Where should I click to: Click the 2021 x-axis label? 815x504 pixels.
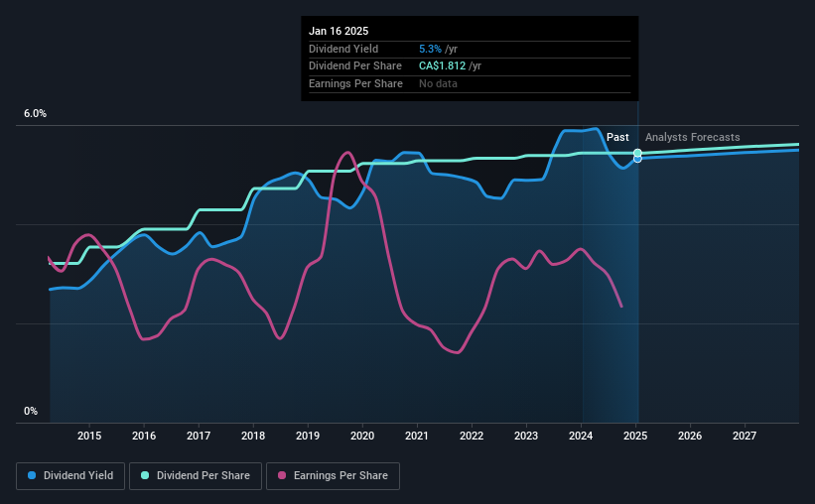tap(416, 436)
